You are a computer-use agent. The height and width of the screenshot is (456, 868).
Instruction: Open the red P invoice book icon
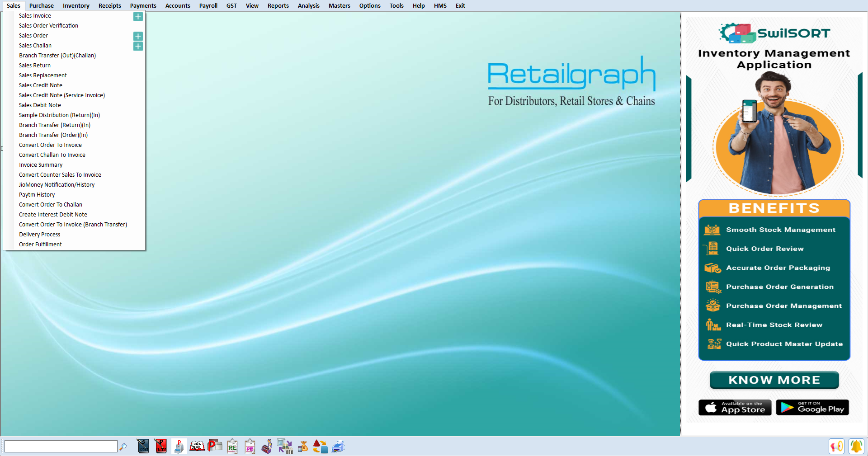161,447
